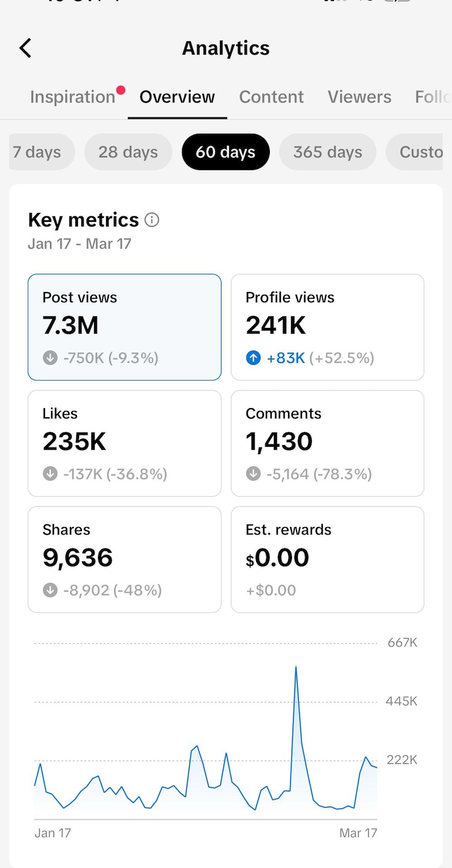Click the +83K (+52.5%) change text
This screenshot has height=868, width=452.
pos(320,358)
